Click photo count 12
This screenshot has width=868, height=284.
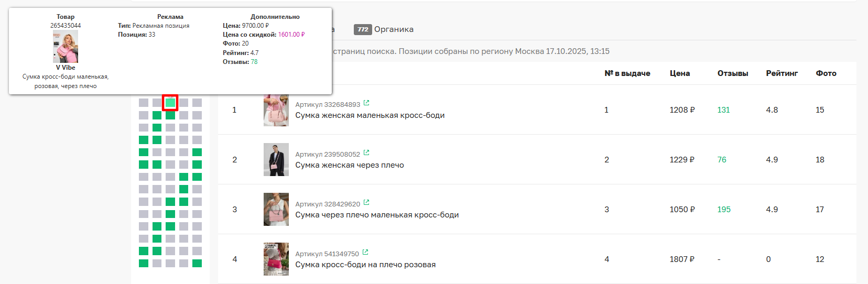click(x=820, y=259)
